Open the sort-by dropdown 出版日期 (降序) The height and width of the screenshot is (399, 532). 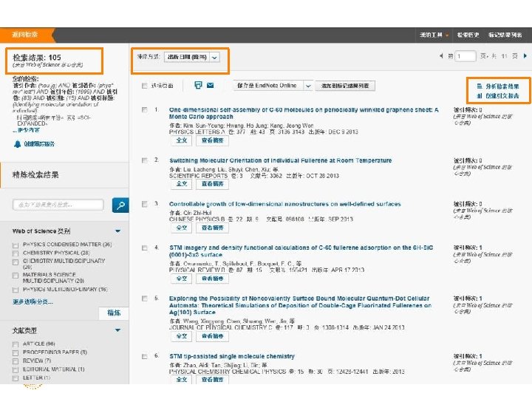pos(191,57)
